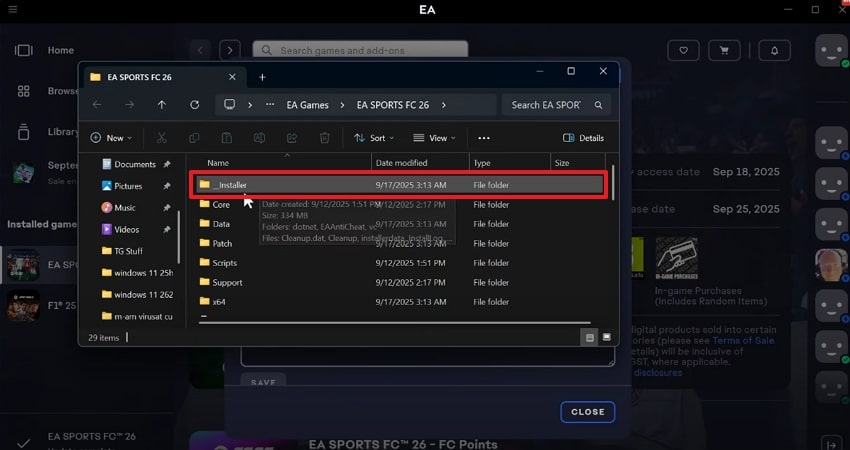Click the Paste clipboard icon
This screenshot has width=850, height=450.
pos(227,138)
